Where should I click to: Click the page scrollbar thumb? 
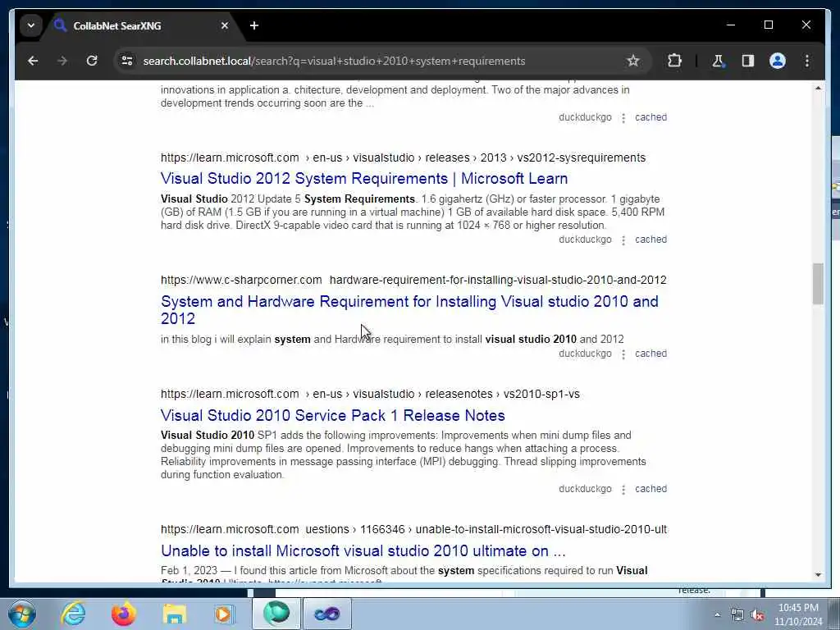(x=818, y=284)
